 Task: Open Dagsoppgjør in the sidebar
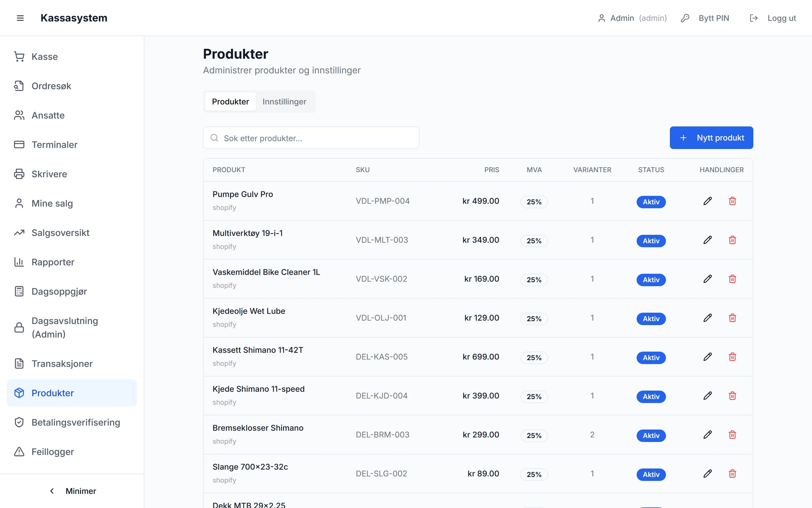coord(72,291)
